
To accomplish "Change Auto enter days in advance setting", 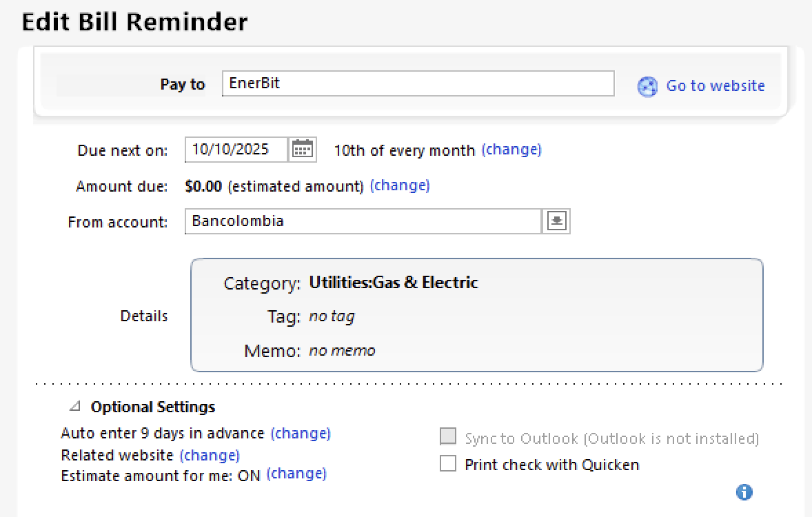I will (301, 433).
